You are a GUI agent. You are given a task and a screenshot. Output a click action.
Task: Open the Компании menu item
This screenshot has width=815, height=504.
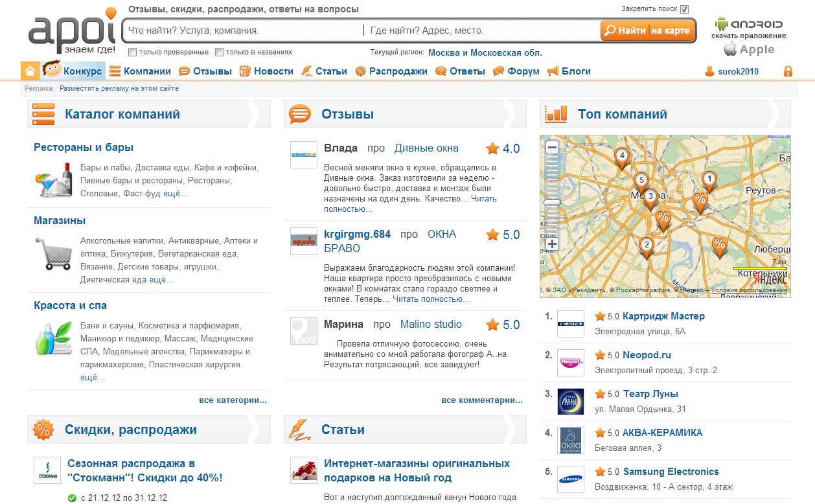(140, 71)
